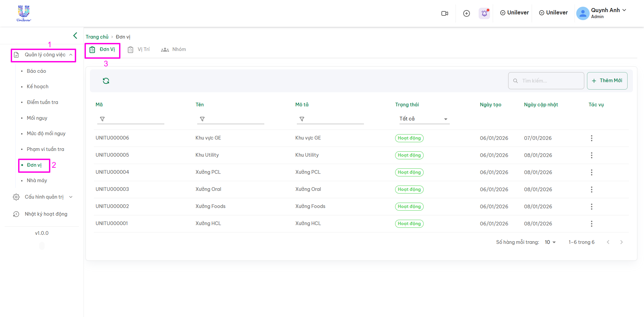The width and height of the screenshot is (644, 317).
Task: Click the Thêm Mới button
Action: tap(607, 81)
